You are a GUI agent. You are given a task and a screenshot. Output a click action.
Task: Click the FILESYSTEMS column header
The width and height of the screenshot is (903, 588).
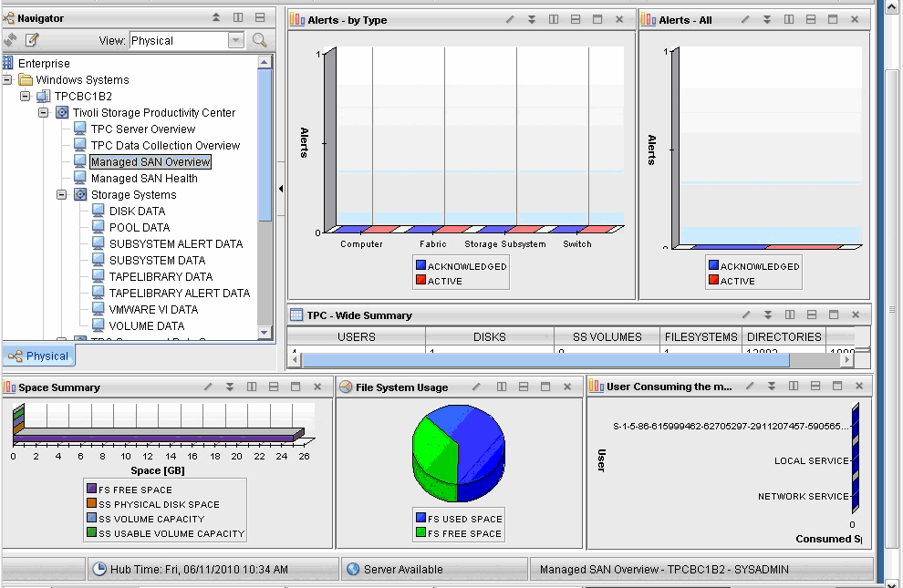[701, 336]
